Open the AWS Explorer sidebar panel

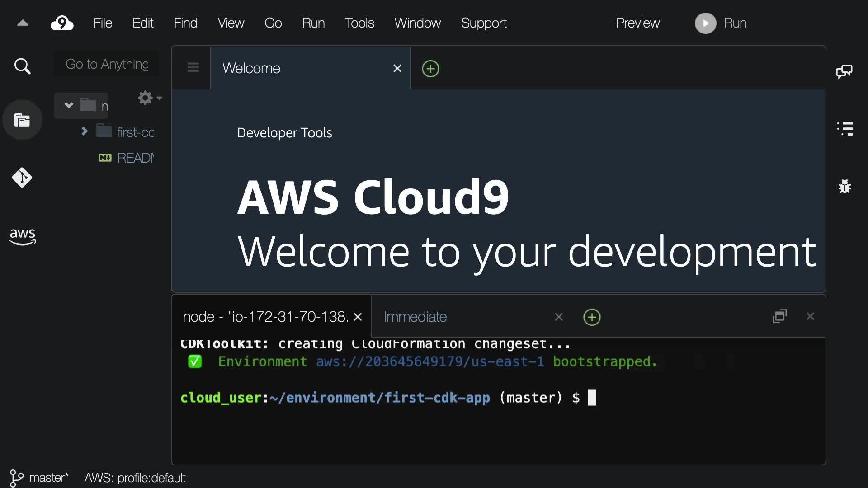(x=22, y=236)
